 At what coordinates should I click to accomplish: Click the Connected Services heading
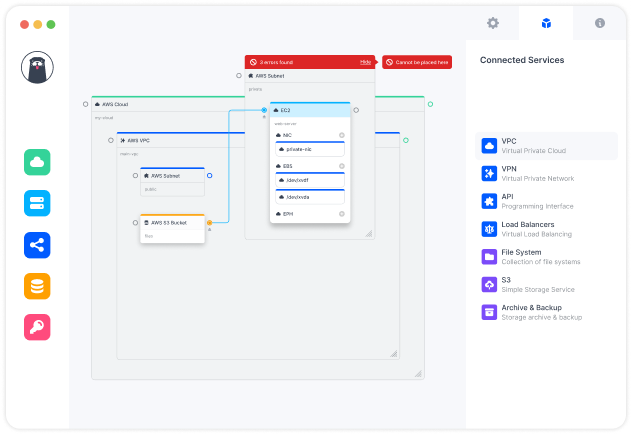coord(522,60)
